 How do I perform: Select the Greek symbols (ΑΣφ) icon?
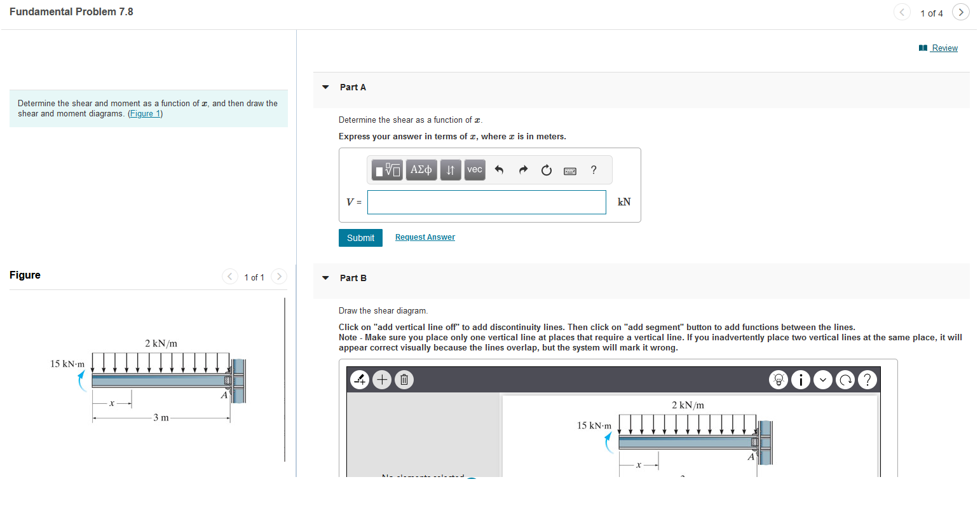coord(421,169)
